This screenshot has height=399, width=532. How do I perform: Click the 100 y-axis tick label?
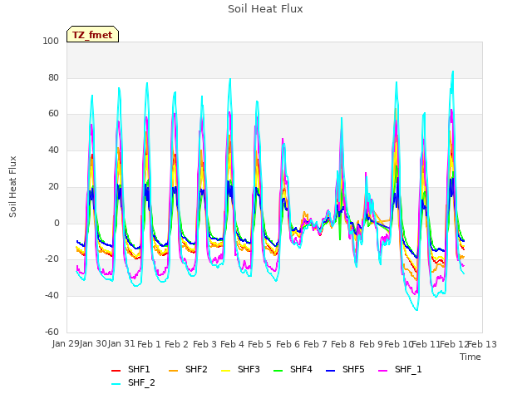point(51,41)
